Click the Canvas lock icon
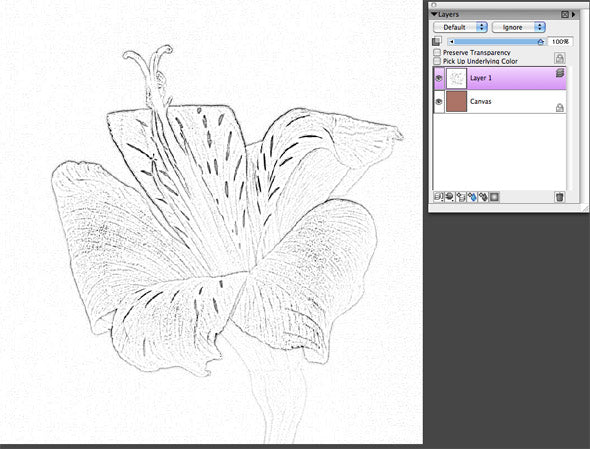590x449 pixels. coord(560,108)
